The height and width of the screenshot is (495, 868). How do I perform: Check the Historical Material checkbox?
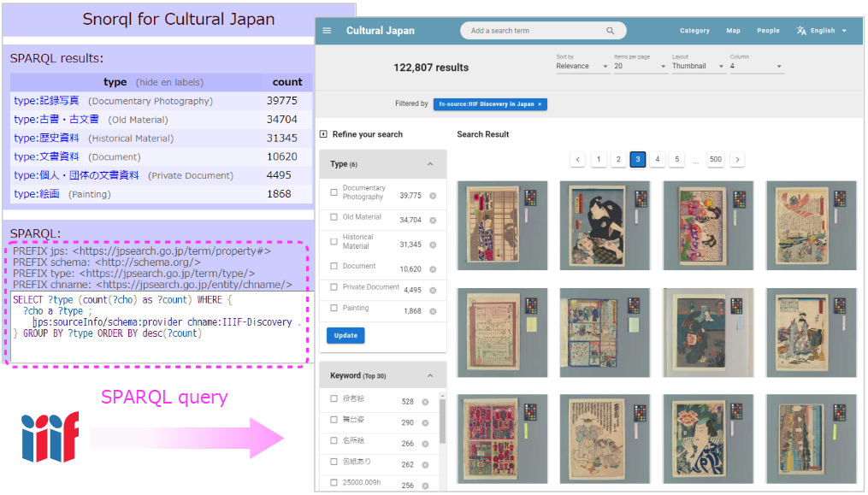pyautogui.click(x=334, y=241)
